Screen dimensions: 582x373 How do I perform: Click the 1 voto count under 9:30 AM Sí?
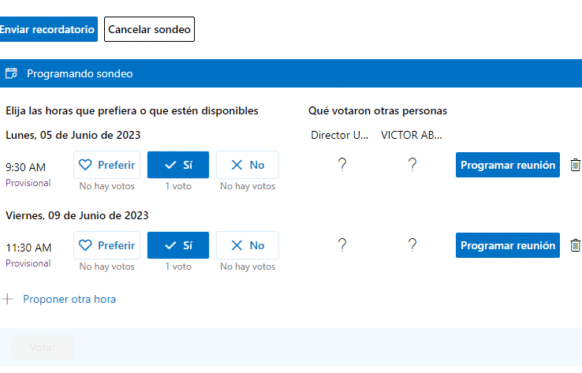179,186
